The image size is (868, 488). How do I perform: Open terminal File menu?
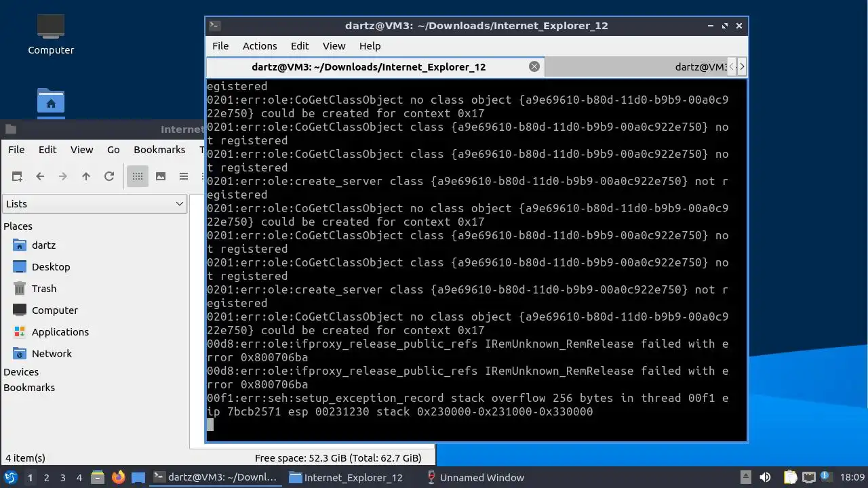click(220, 46)
